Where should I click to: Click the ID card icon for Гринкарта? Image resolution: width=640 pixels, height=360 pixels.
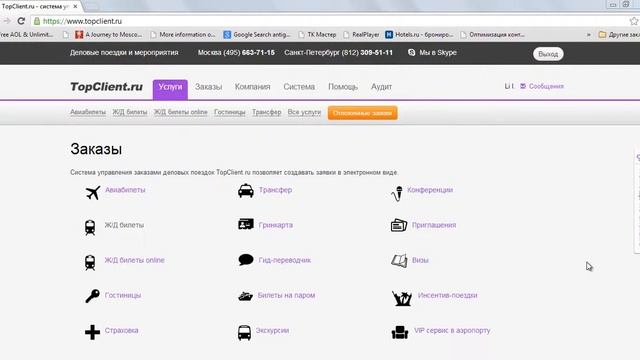click(246, 224)
